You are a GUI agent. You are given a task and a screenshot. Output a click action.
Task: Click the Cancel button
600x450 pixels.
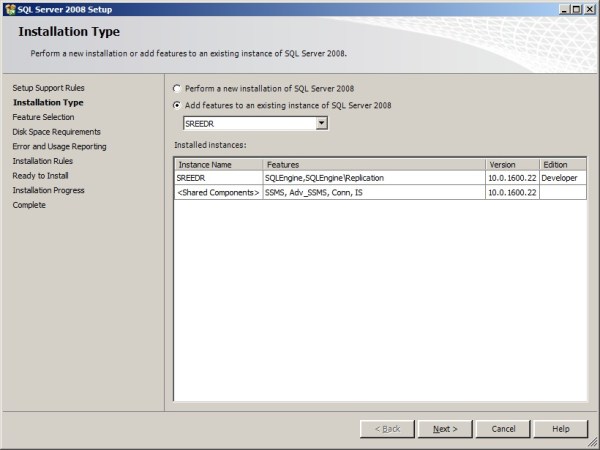click(x=503, y=428)
